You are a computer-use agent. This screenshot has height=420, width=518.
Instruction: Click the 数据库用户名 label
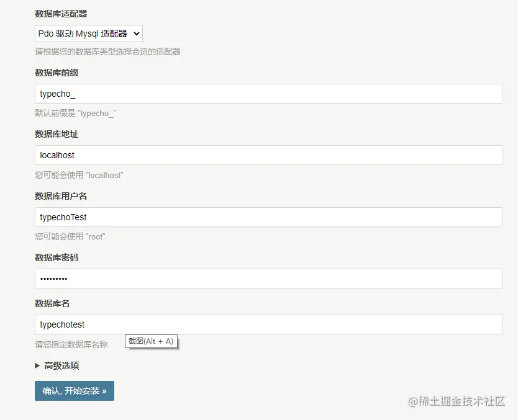click(x=61, y=196)
